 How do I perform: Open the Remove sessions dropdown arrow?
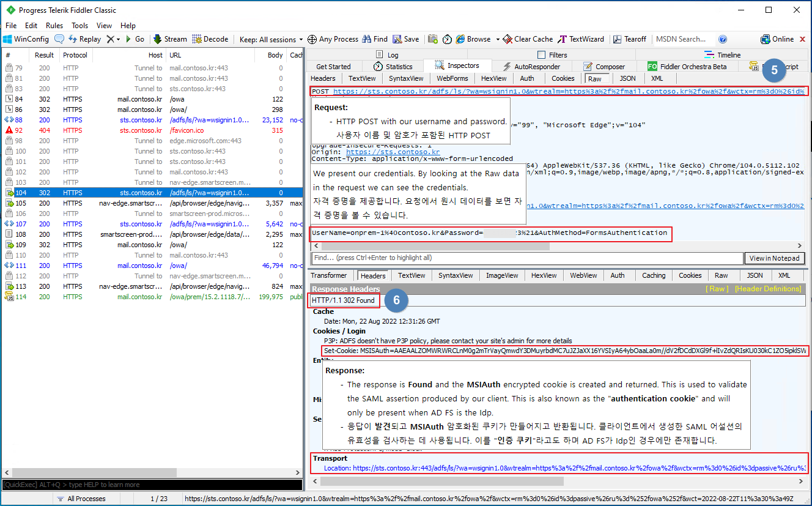coord(118,39)
